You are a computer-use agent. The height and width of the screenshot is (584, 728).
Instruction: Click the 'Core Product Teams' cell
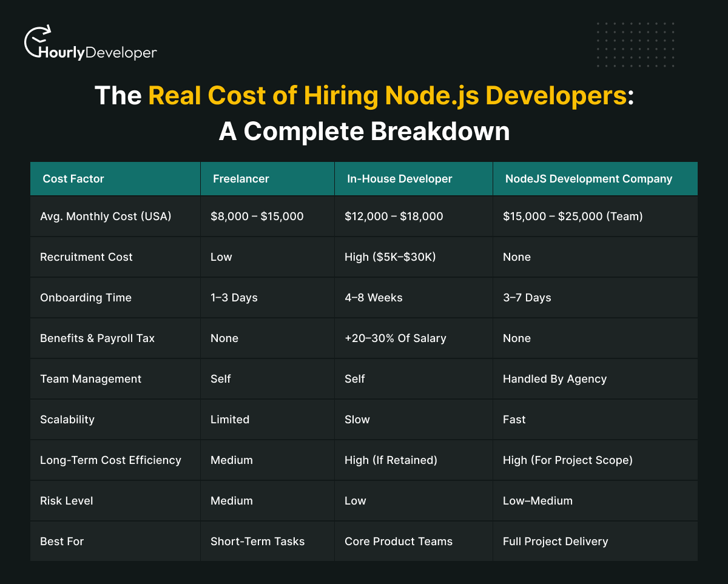399,542
